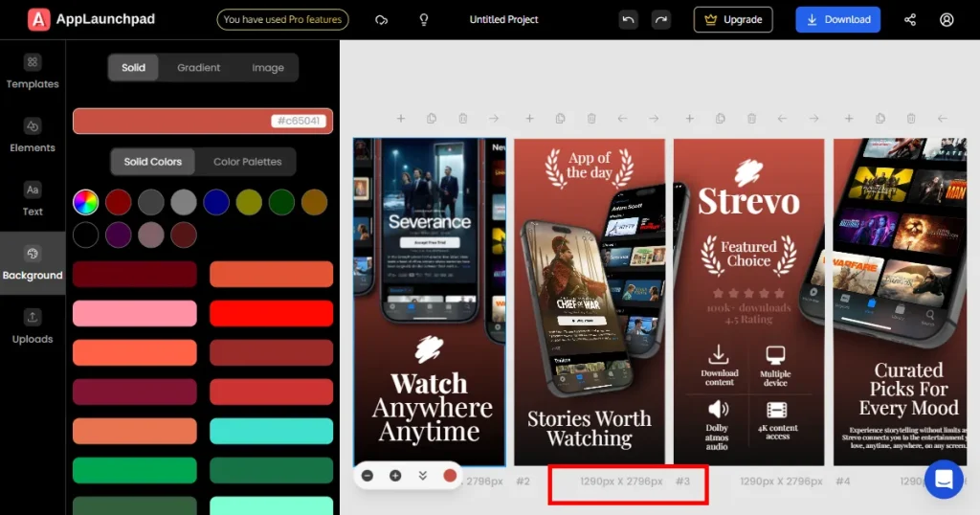980x515 pixels.
Task: Pick the dark red round swatch
Action: coord(118,203)
